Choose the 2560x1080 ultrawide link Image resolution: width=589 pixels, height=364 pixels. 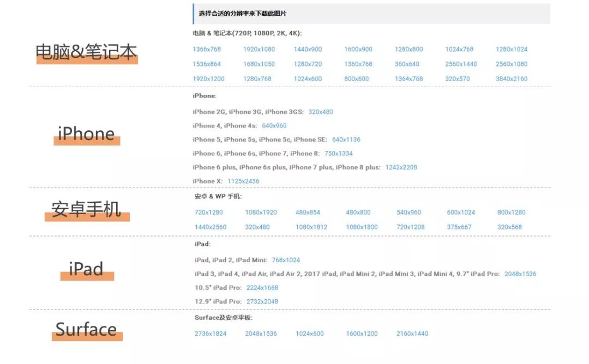511,64
